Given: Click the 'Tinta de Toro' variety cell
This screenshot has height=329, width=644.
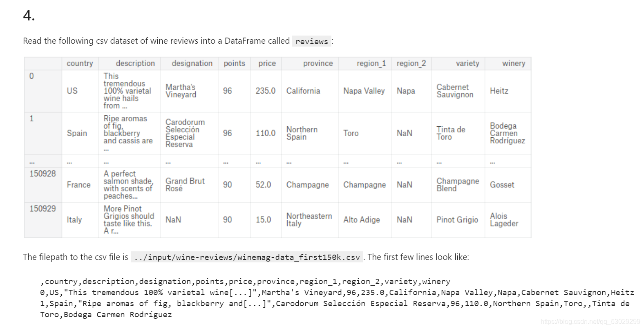Looking at the screenshot, I should (458, 134).
